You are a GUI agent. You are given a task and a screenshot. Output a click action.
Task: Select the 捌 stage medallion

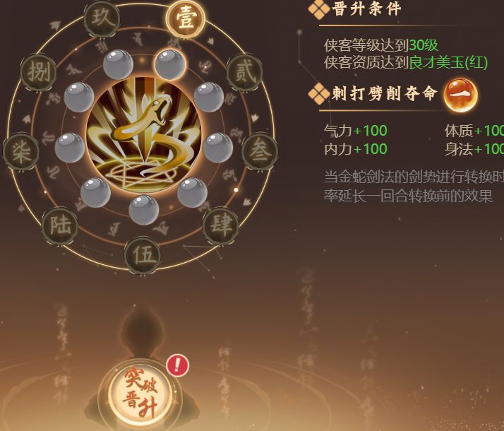click(x=39, y=73)
